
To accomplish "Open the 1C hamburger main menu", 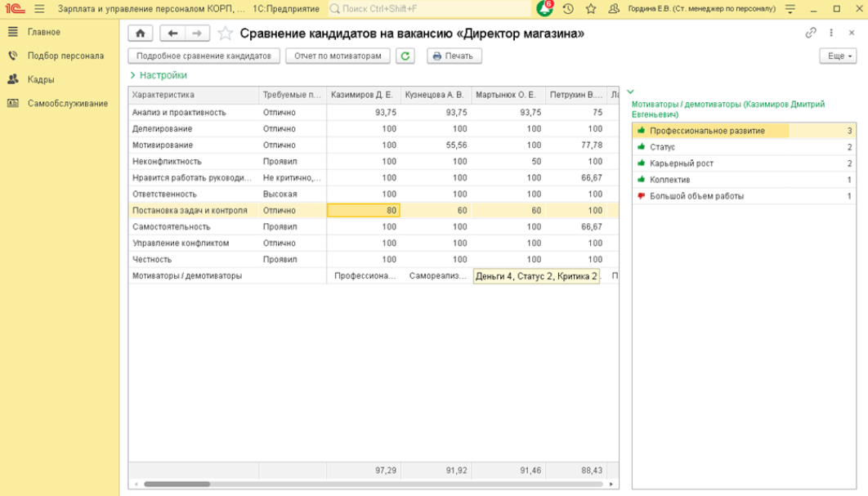I will (x=39, y=9).
